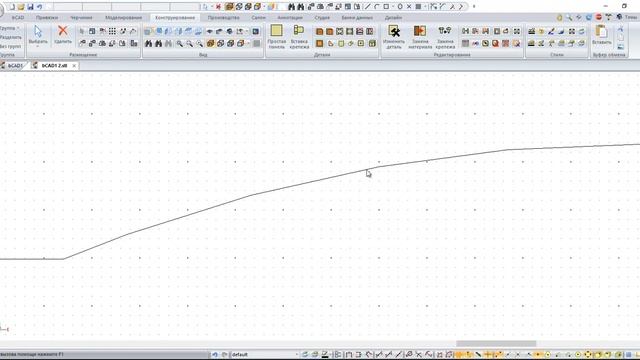Click the Save icon in quick access toolbar

coord(30,7)
